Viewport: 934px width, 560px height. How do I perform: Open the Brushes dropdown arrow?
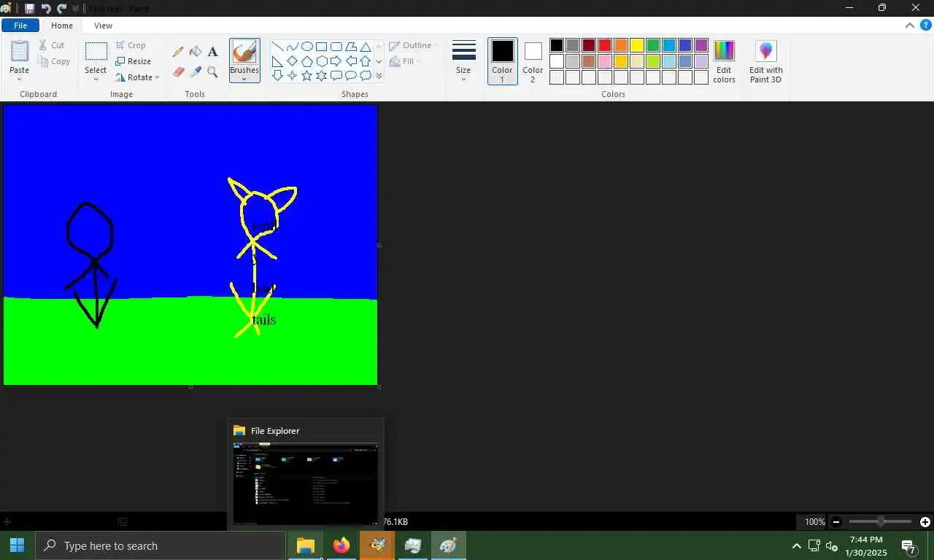pos(244,79)
